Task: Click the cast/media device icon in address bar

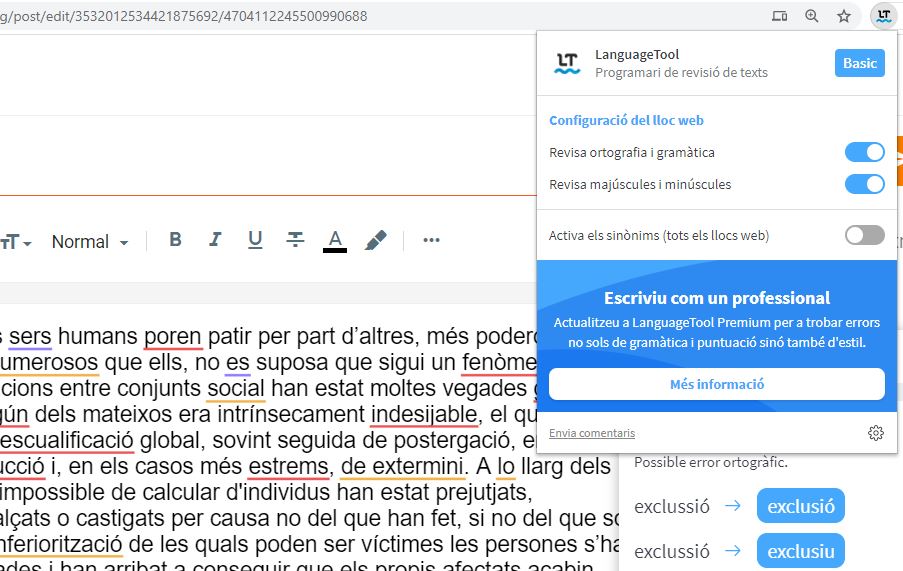Action: [x=780, y=16]
